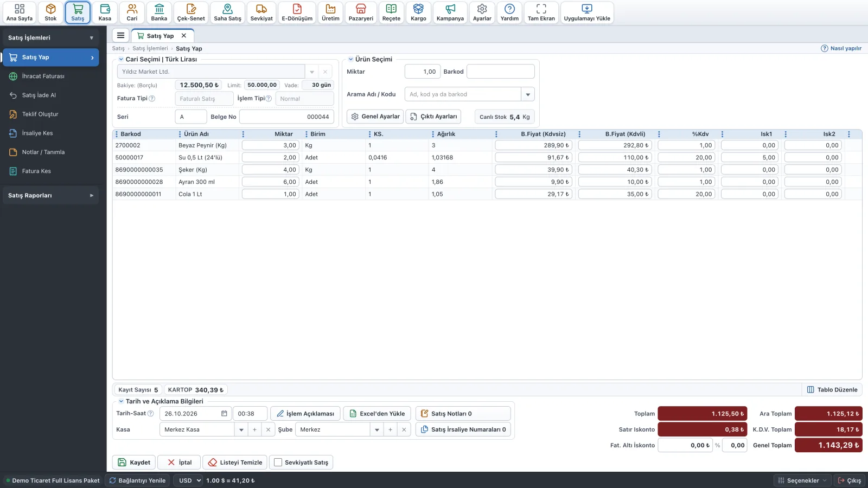Screen dimensions: 868x488
Task: Click Bağlantıyı Yenile in the status bar
Action: click(x=137, y=480)
